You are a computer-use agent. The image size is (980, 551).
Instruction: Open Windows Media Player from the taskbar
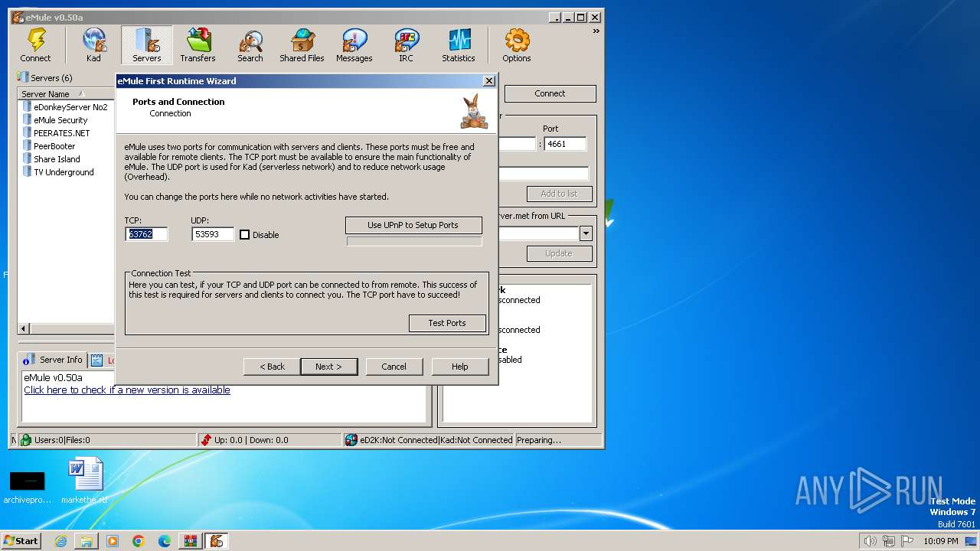coord(113,541)
